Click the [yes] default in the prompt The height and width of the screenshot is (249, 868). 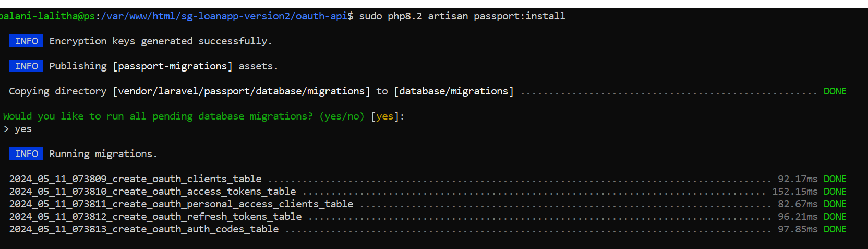[384, 116]
